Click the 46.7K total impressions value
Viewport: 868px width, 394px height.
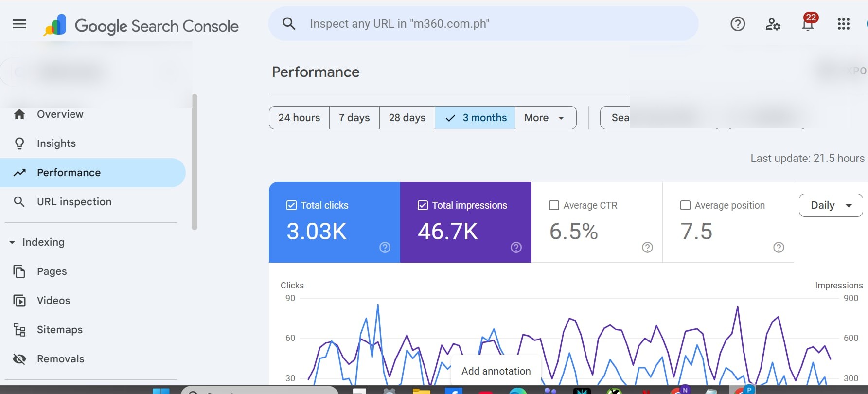pos(448,231)
